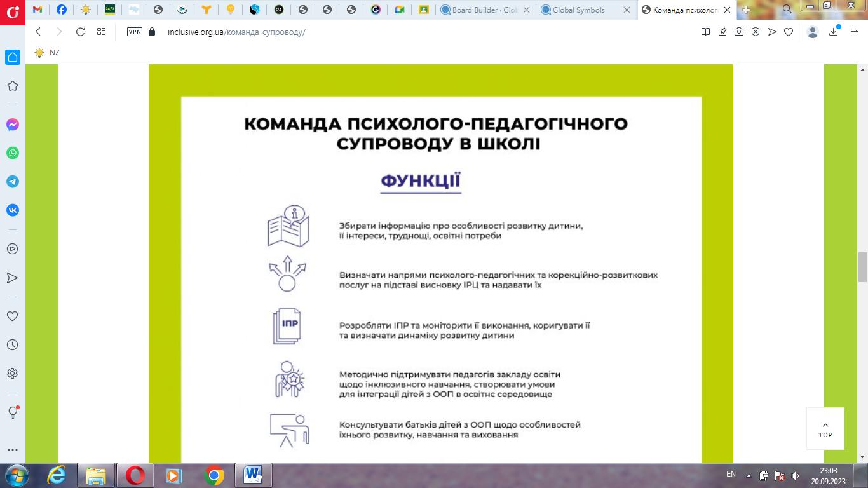This screenshot has width=868, height=488.
Task: Reload the page
Action: (x=80, y=32)
